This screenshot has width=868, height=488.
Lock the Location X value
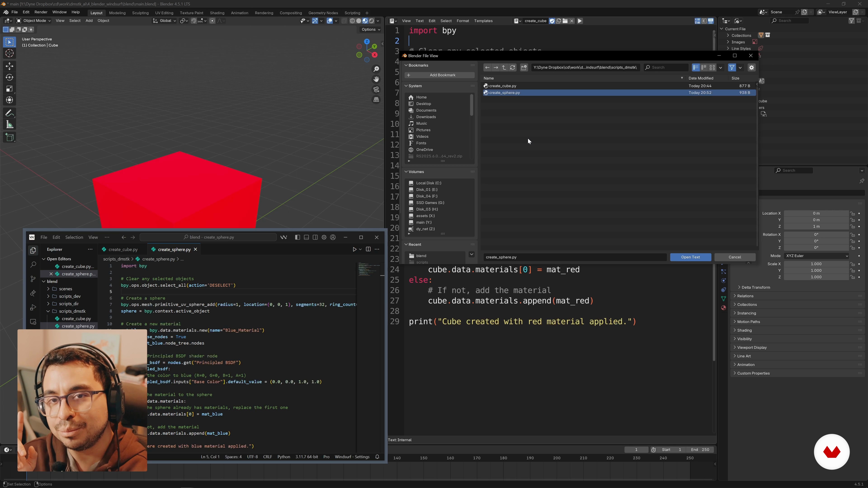tap(852, 213)
